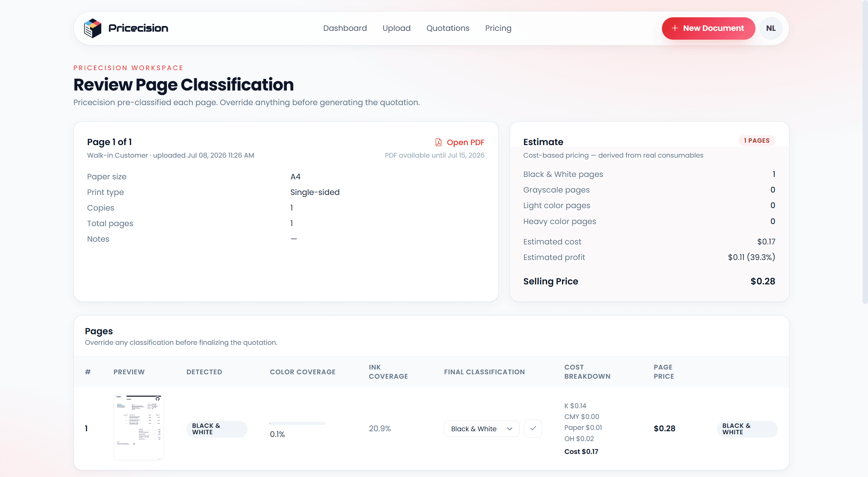Click the Estimated profit $0.11 (39.3%) value
This screenshot has width=868, height=477.
751,257
